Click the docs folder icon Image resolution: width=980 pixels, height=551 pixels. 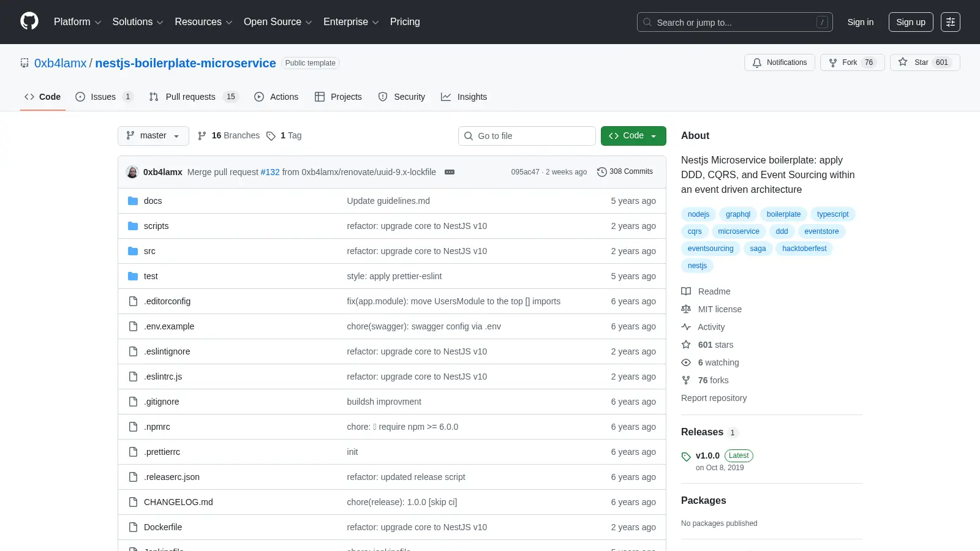[x=133, y=201]
